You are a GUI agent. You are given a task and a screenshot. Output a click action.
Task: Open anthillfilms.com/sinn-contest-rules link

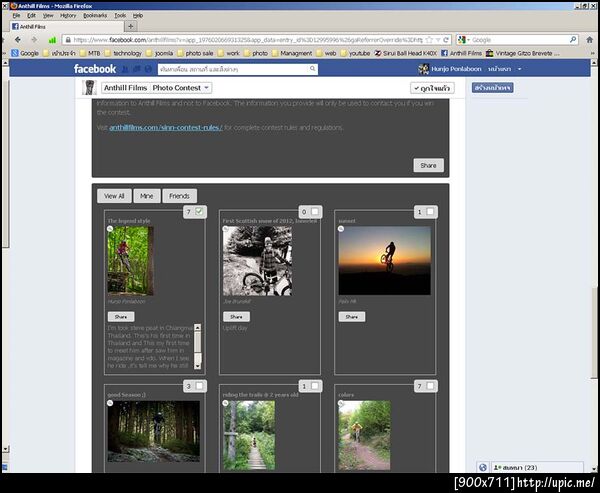[166, 127]
